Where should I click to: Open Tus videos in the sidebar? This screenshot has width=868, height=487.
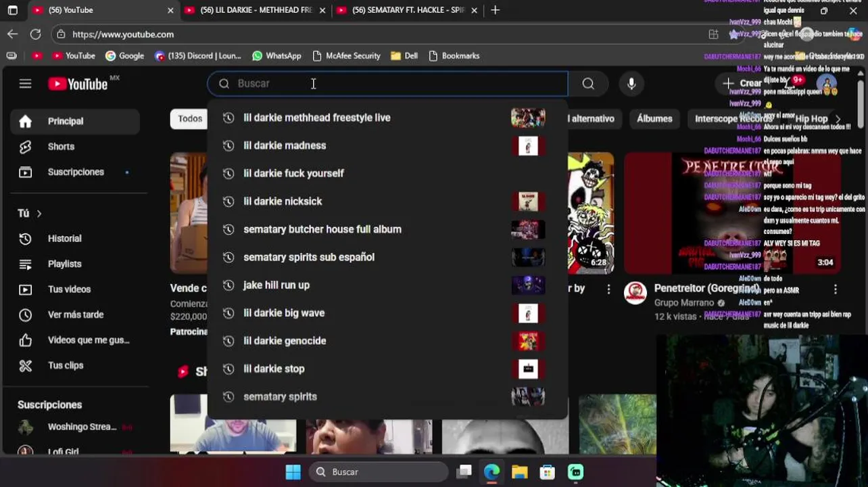(x=74, y=289)
